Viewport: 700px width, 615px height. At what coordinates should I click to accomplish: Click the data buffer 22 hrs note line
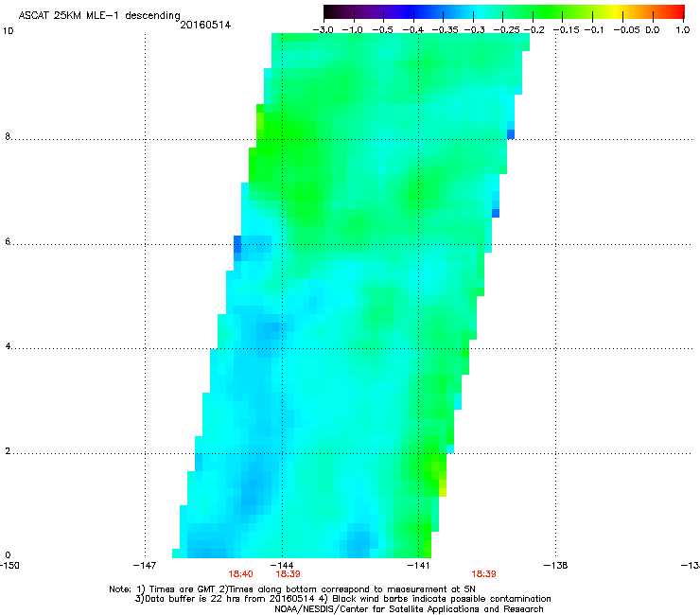pos(342,599)
